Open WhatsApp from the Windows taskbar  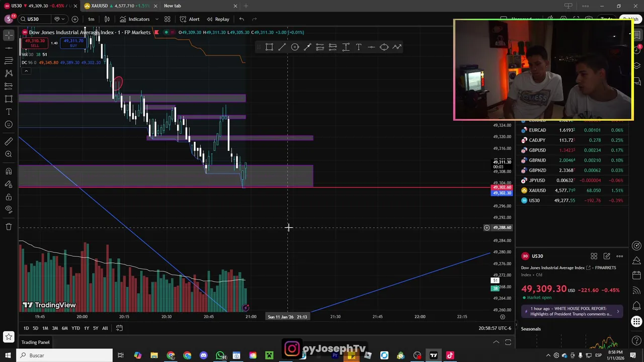220,355
